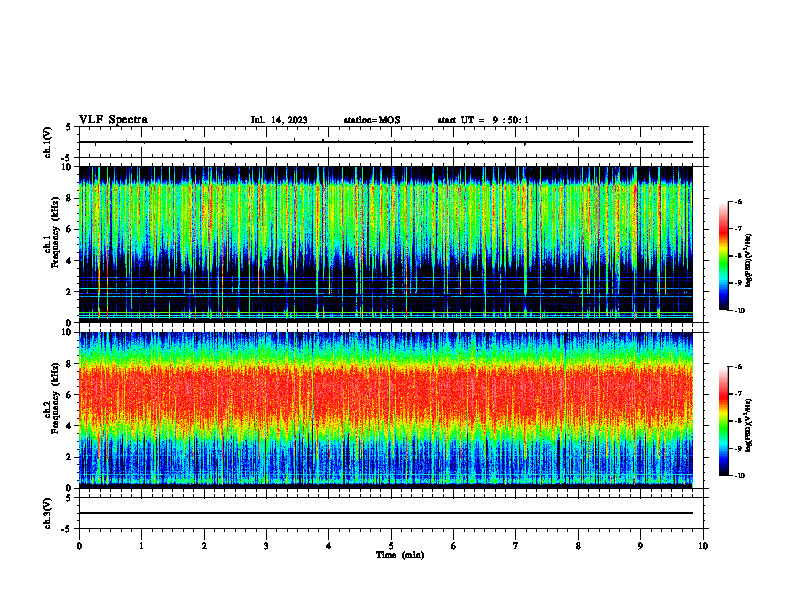Select the "start UT = 9 :50: 1" text
The width and height of the screenshot is (792, 612).
[x=483, y=120]
